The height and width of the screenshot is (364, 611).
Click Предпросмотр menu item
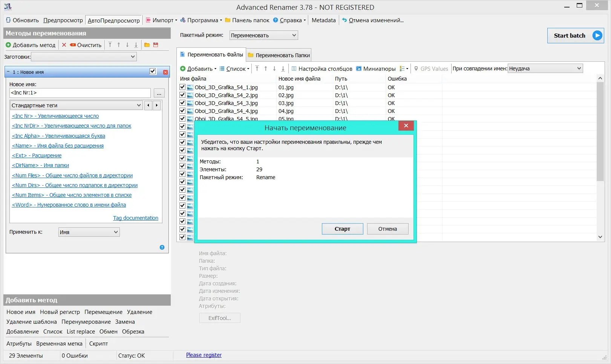pyautogui.click(x=63, y=20)
